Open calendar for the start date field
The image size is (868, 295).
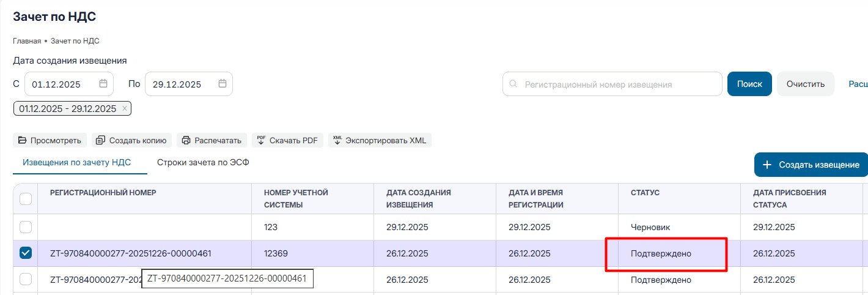point(103,84)
